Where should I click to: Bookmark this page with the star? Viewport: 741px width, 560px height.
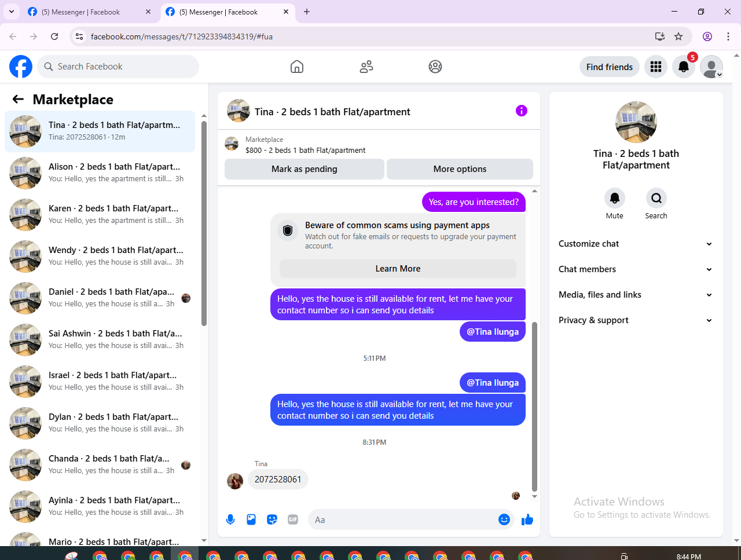(x=678, y=36)
